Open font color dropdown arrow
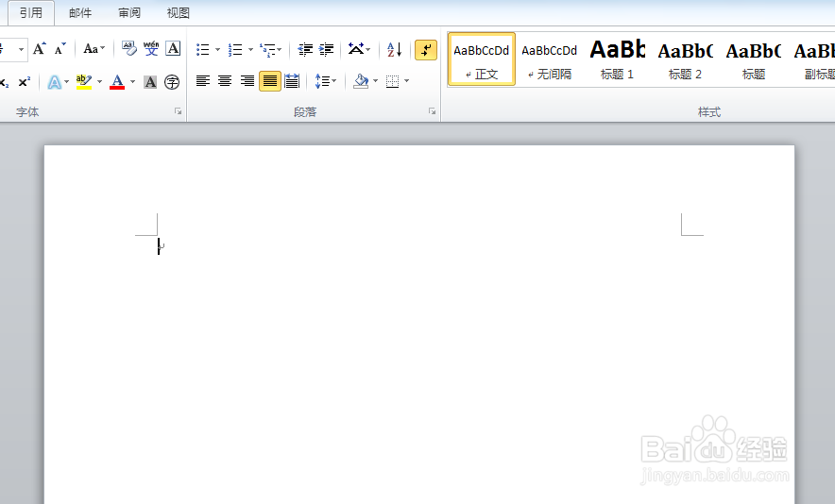The height and width of the screenshot is (504, 835). coord(132,82)
